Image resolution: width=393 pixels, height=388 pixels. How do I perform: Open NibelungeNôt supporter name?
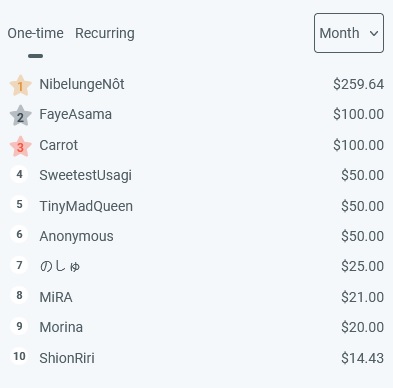coord(82,84)
